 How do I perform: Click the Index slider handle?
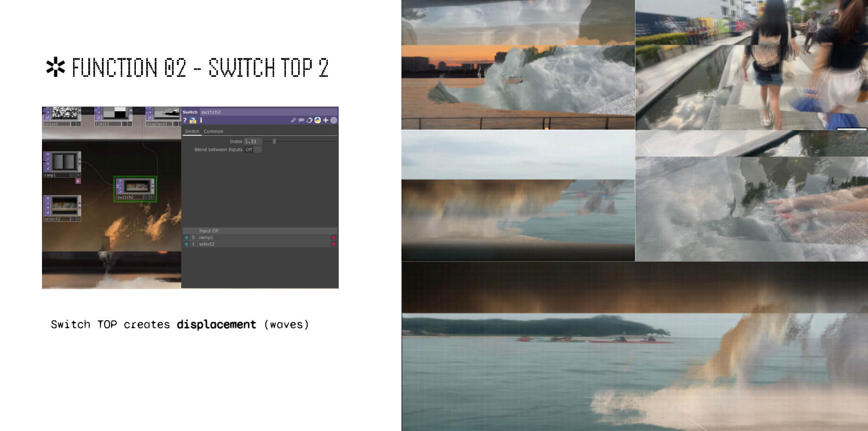pos(274,141)
